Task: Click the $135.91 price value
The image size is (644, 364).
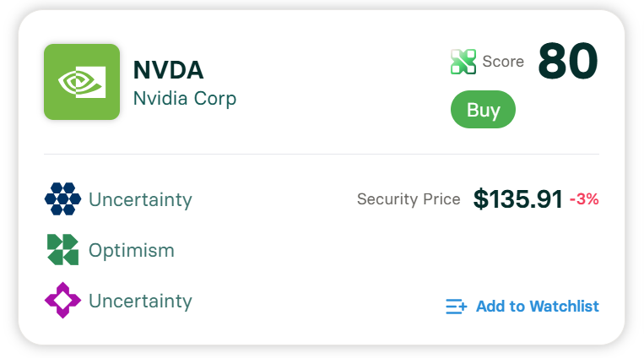Action: tap(517, 199)
